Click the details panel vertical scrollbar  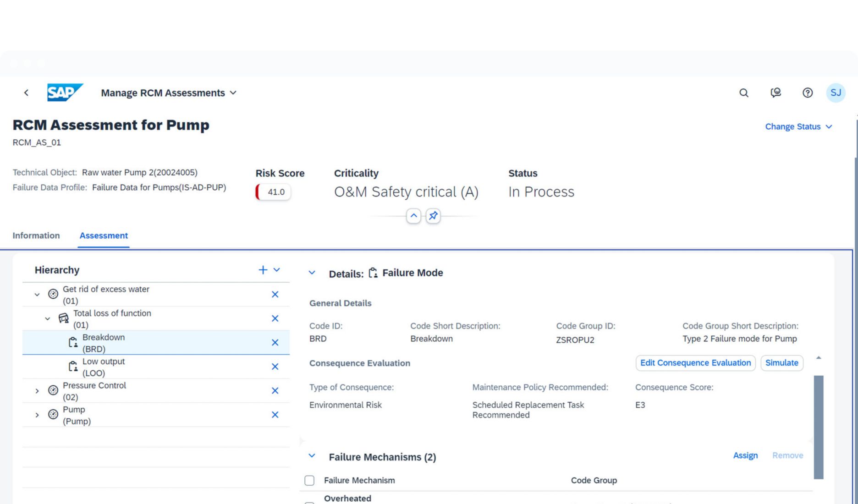[818, 426]
